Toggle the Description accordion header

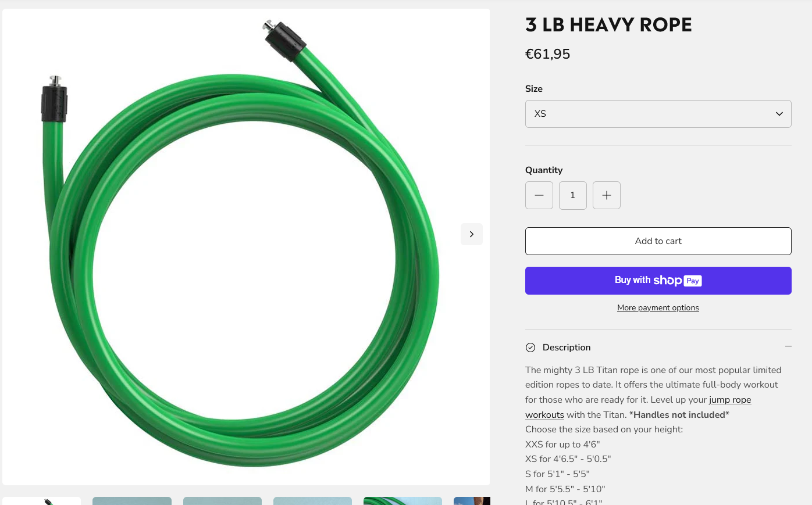[658, 348]
